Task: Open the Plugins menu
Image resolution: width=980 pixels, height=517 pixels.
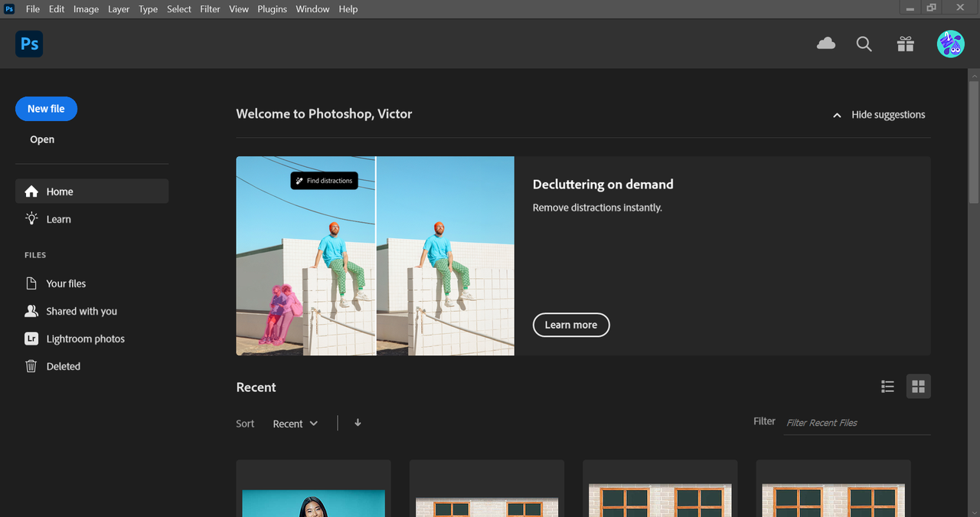Action: pos(272,9)
